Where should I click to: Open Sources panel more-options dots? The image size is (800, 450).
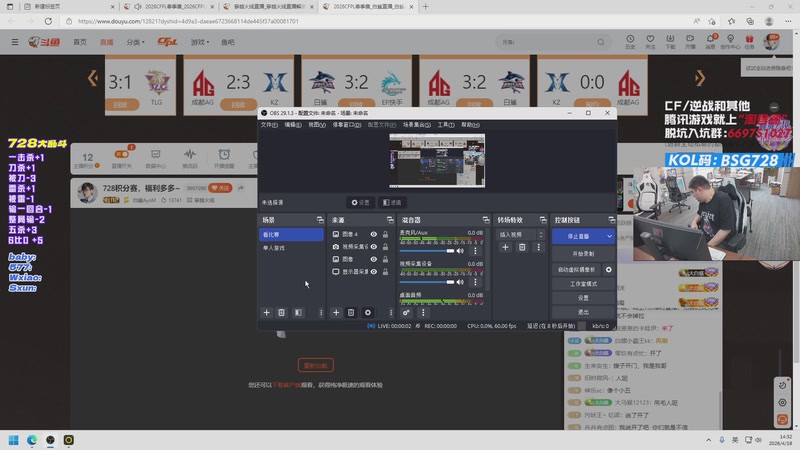pos(391,312)
